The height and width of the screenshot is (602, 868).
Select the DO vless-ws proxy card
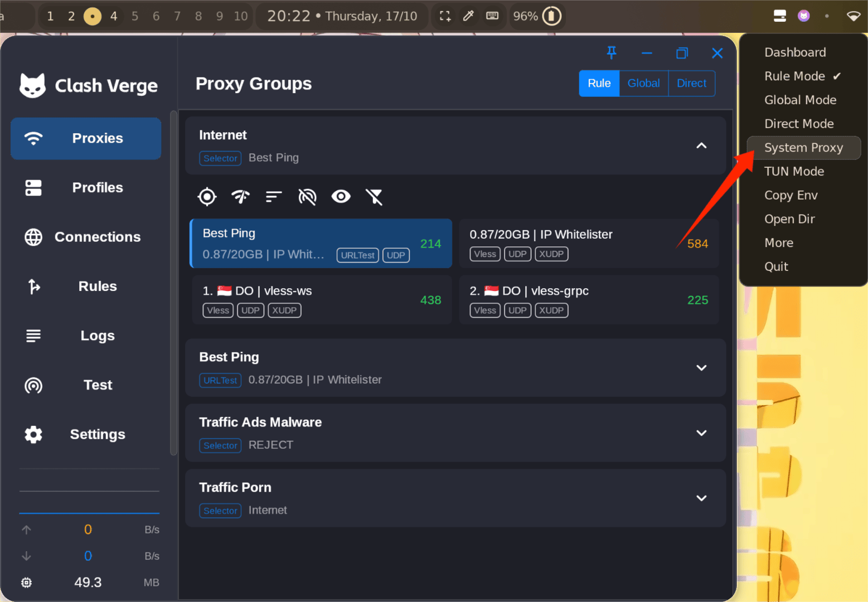[x=321, y=300]
